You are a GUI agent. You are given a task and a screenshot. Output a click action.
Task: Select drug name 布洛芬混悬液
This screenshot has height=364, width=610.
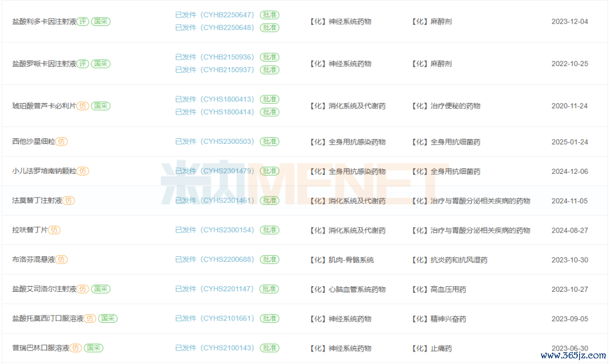33,260
